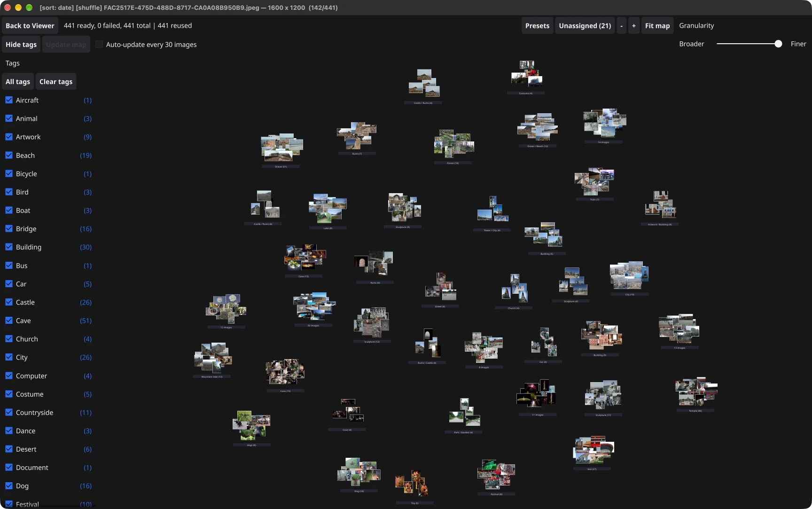This screenshot has width=812, height=509.
Task: Open the Costume (4) cluster thumbnails
Action: pyautogui.click(x=527, y=74)
